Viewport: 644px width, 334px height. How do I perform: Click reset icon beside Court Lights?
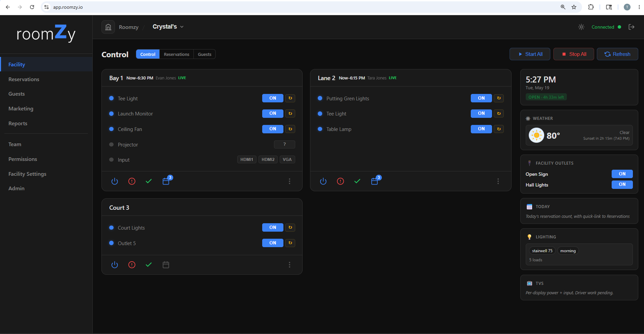290,228
